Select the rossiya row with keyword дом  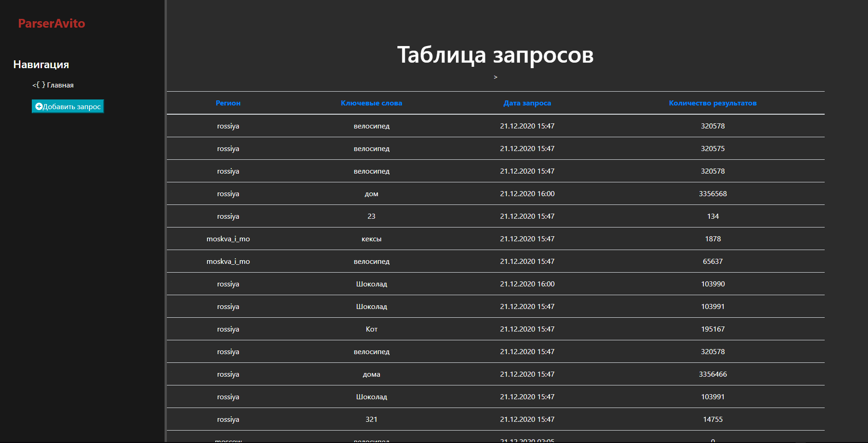[372, 193]
